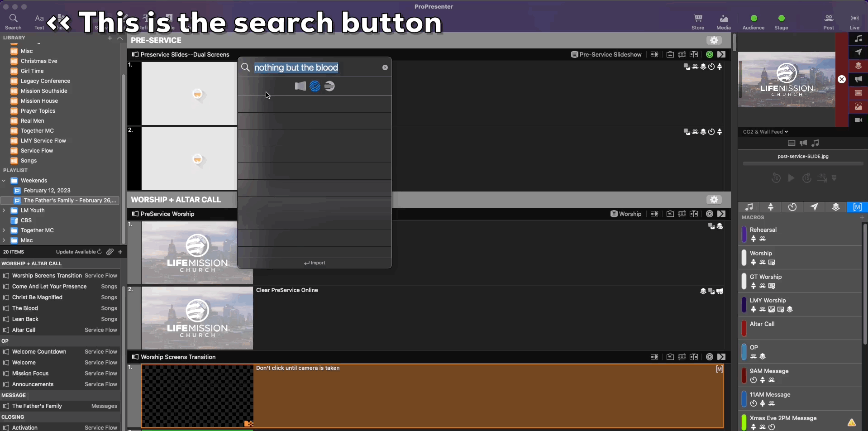Viewport: 868px width, 431px height.
Task: Clear the props layer icon beside preview
Action: pyautogui.click(x=858, y=66)
